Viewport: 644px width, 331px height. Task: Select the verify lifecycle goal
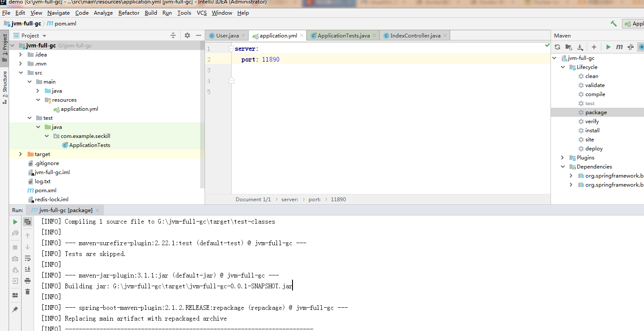[x=592, y=122]
